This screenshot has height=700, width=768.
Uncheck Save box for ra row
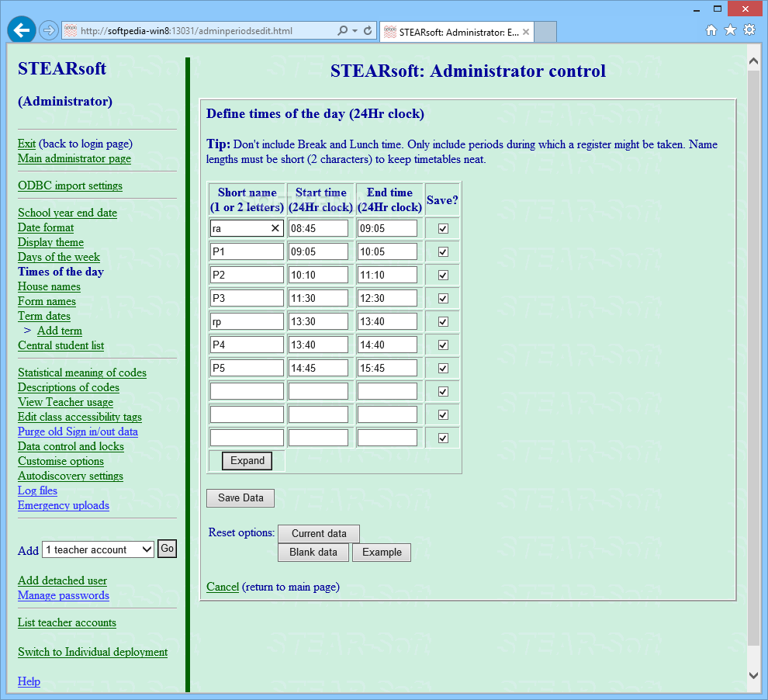tap(443, 229)
